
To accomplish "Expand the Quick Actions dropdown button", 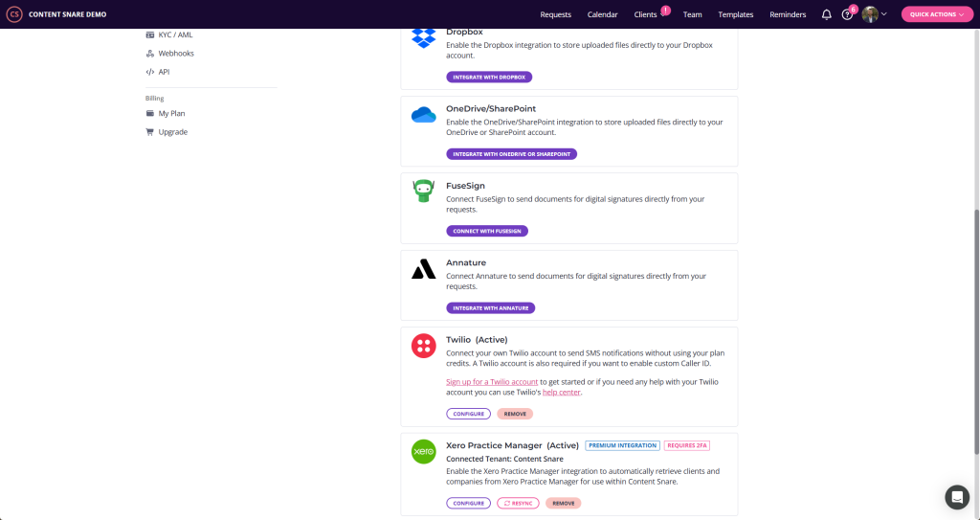I will pyautogui.click(x=937, y=14).
